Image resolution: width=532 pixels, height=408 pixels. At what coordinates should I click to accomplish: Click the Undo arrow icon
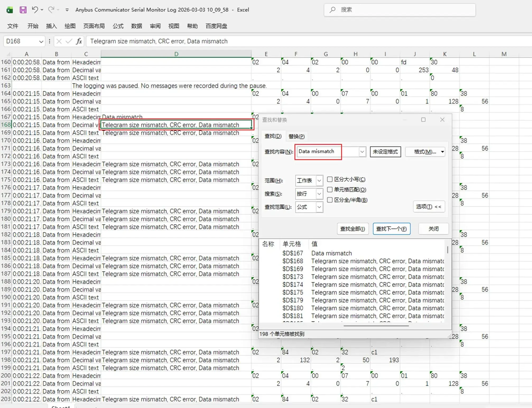(35, 10)
